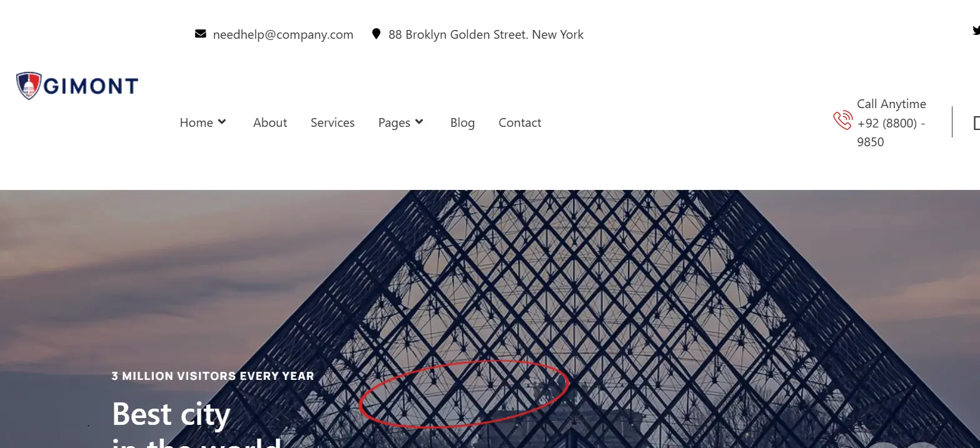
Task: Open the Twitter bird icon
Action: click(976, 29)
